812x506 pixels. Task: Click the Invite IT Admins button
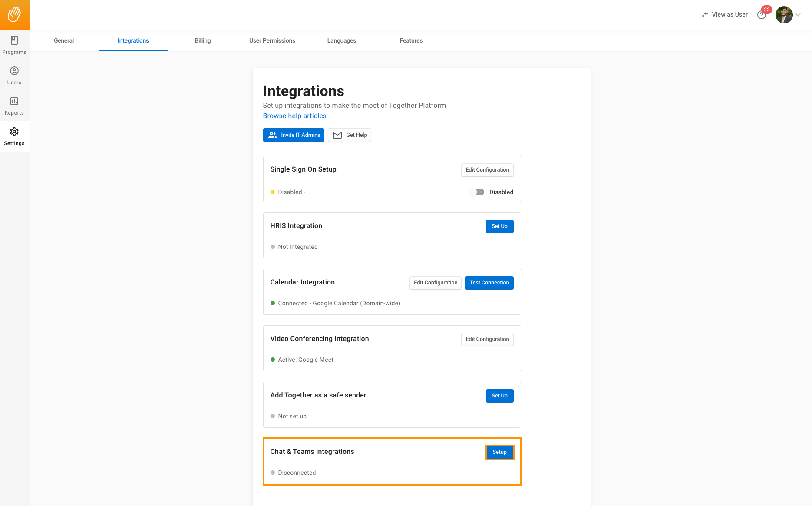(x=294, y=135)
